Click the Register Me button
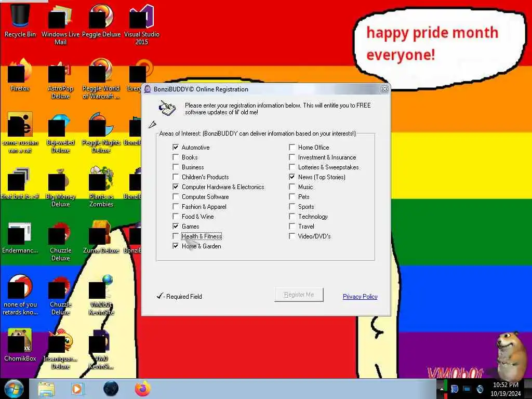 click(299, 295)
